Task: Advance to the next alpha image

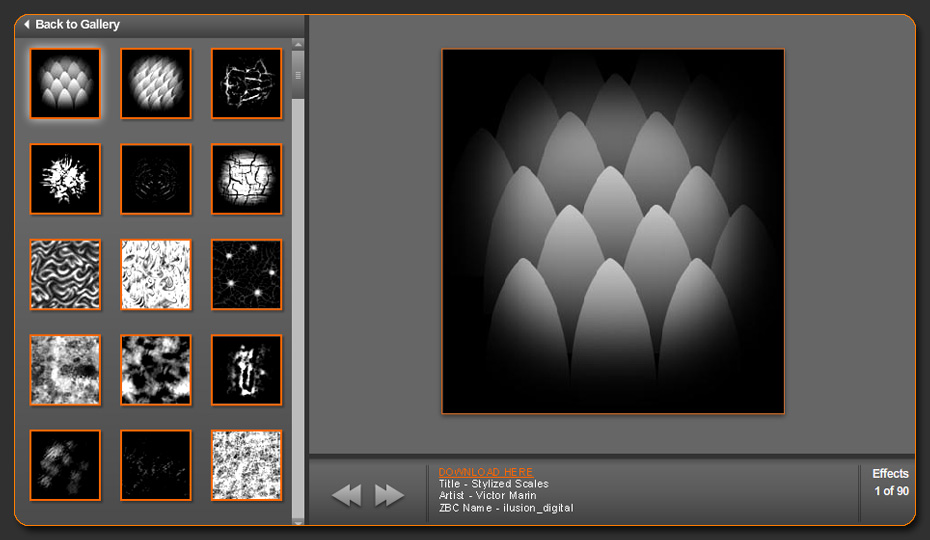Action: 389,495
